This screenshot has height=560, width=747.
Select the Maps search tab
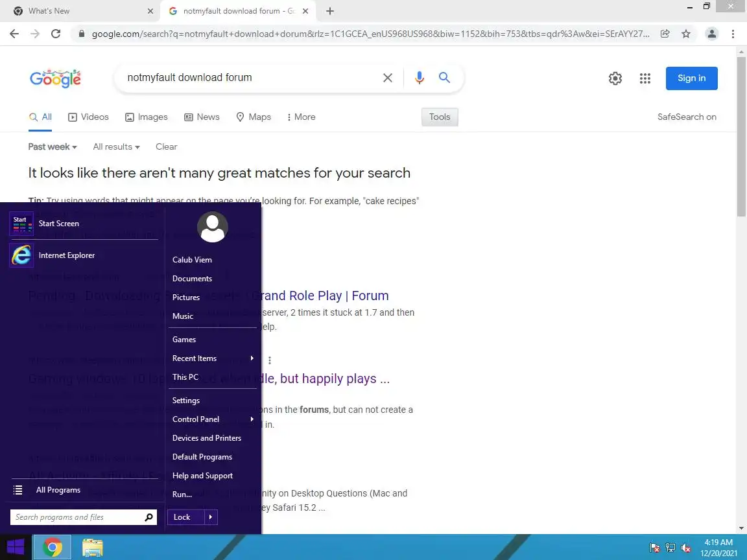[x=254, y=117]
